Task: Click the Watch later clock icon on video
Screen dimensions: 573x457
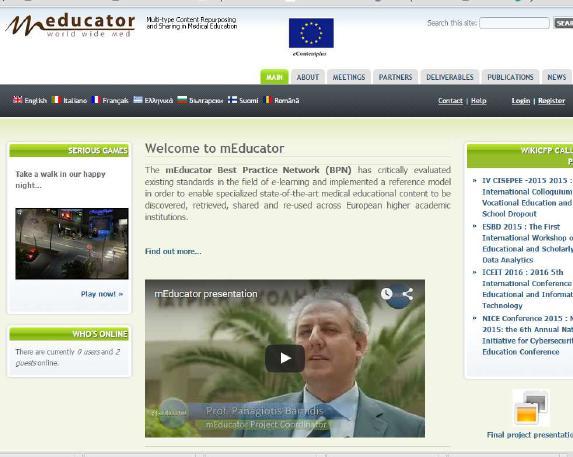Action: pyautogui.click(x=387, y=294)
